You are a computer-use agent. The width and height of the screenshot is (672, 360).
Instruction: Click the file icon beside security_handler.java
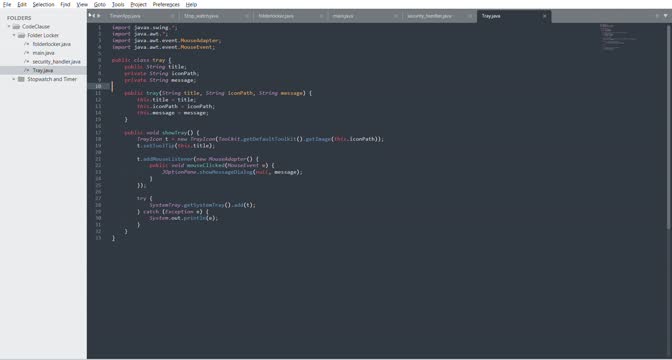tap(27, 62)
